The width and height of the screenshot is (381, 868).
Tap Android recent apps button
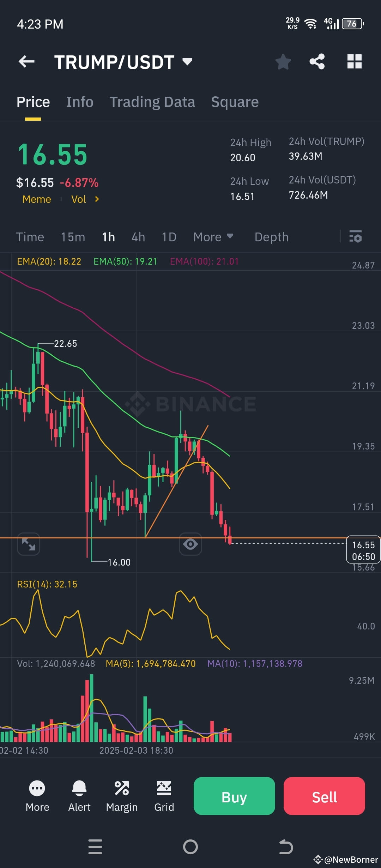pos(95,847)
